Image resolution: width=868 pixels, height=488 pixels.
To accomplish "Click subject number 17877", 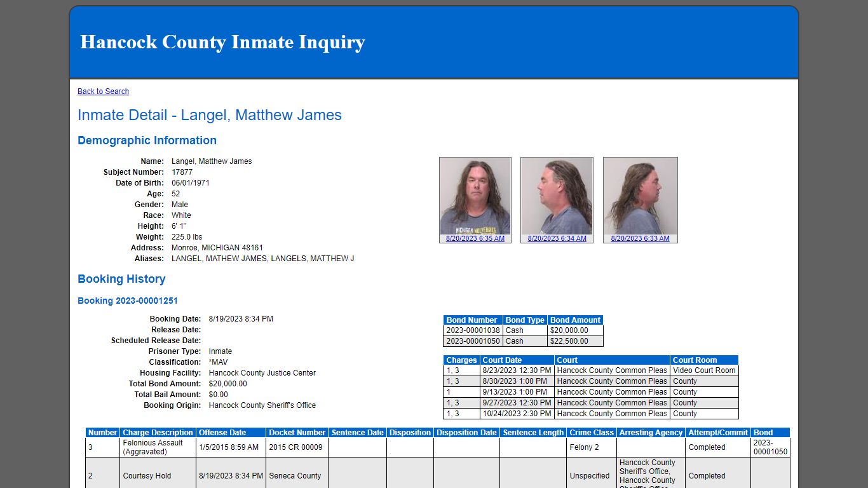I will point(182,172).
